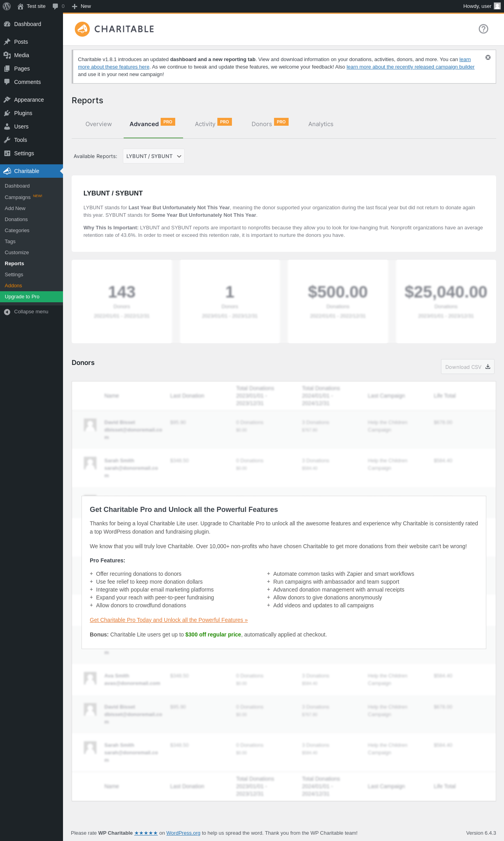Click Get Charitable Pro Today link
The height and width of the screenshot is (841, 504).
click(x=169, y=620)
